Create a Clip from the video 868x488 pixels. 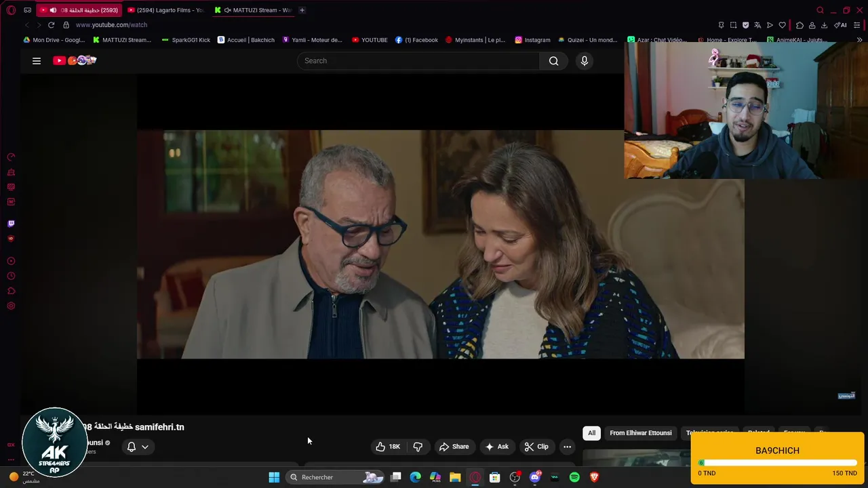(536, 447)
